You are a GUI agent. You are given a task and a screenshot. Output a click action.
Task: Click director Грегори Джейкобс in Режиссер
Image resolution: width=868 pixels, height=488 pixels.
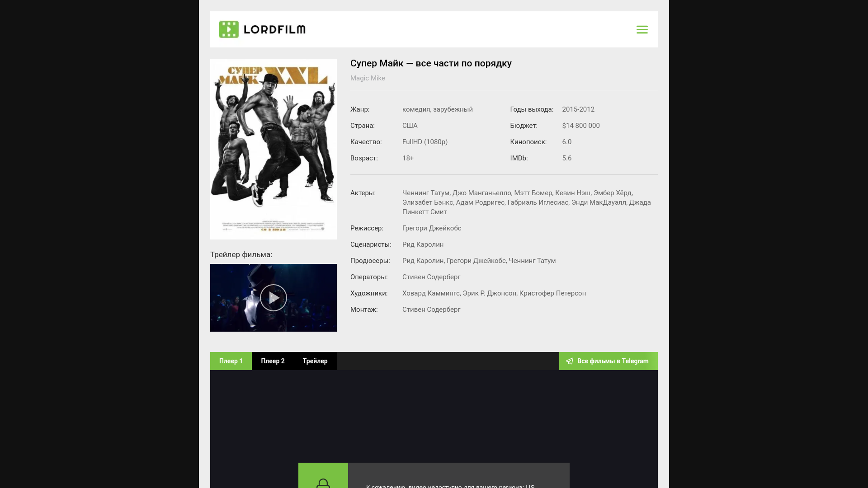[x=432, y=228]
